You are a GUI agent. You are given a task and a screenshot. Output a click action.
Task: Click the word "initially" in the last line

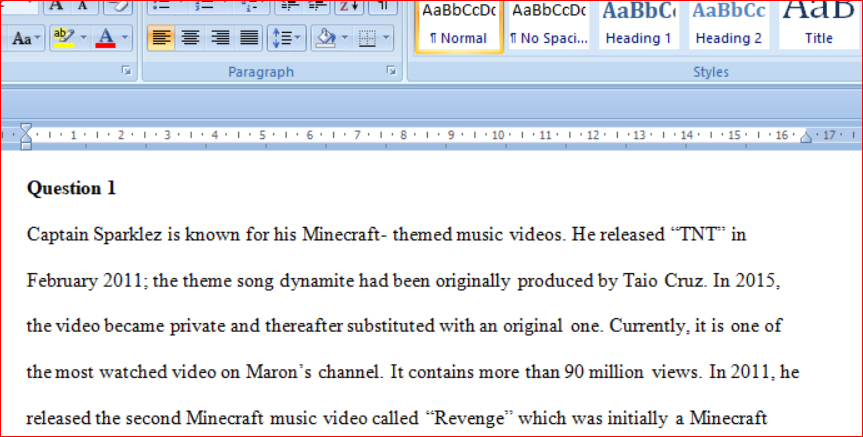click(x=637, y=419)
